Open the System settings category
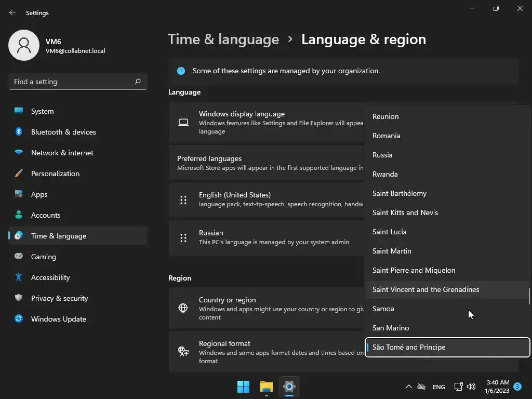The width and height of the screenshot is (532, 399). [x=78, y=111]
